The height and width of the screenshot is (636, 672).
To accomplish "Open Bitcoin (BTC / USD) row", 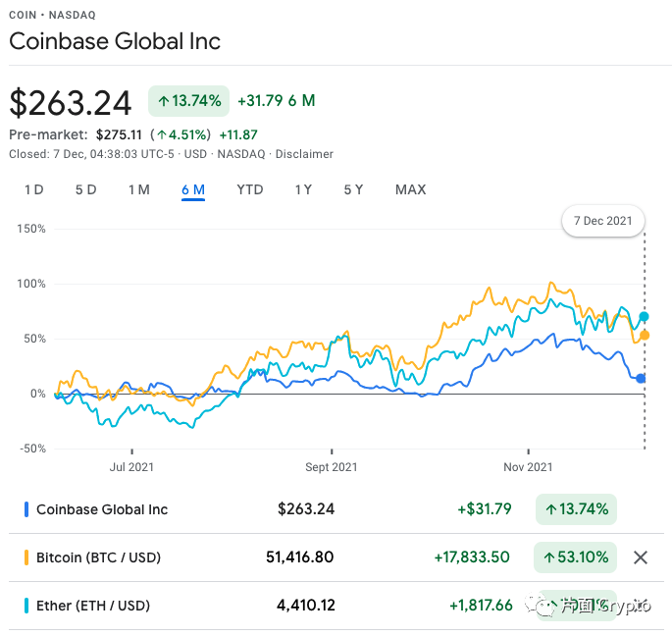I will [x=98, y=557].
